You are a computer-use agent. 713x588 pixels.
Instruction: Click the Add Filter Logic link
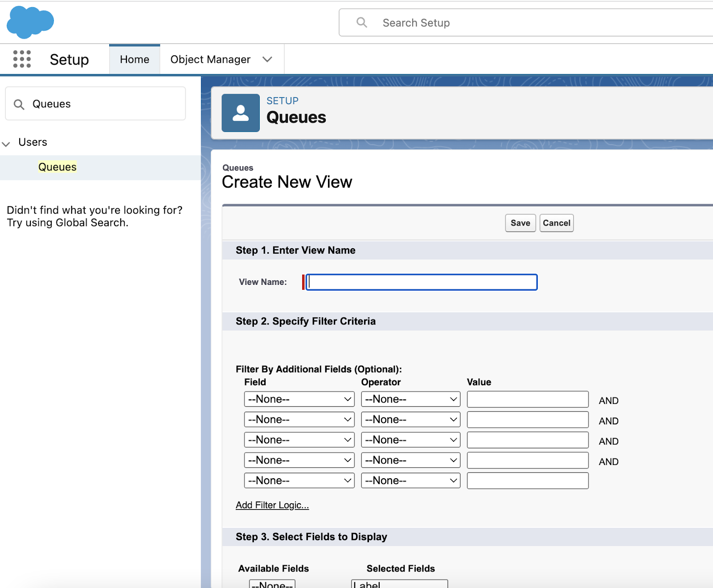tap(272, 505)
